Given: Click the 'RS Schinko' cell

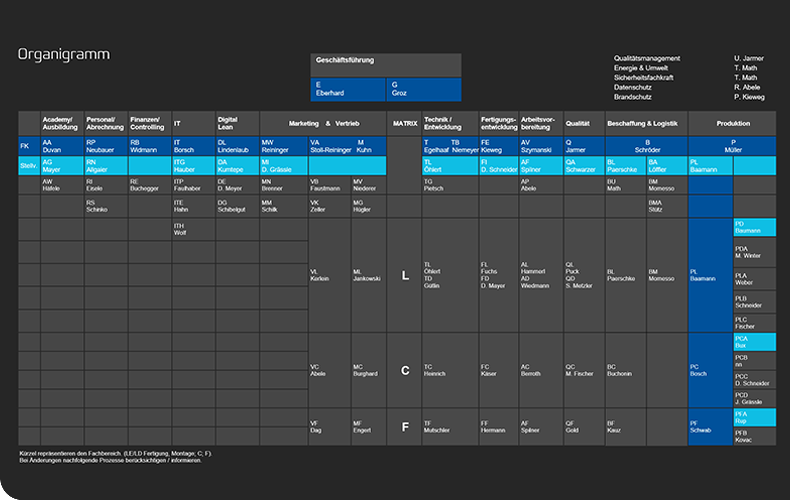Looking at the screenshot, I should point(106,206).
